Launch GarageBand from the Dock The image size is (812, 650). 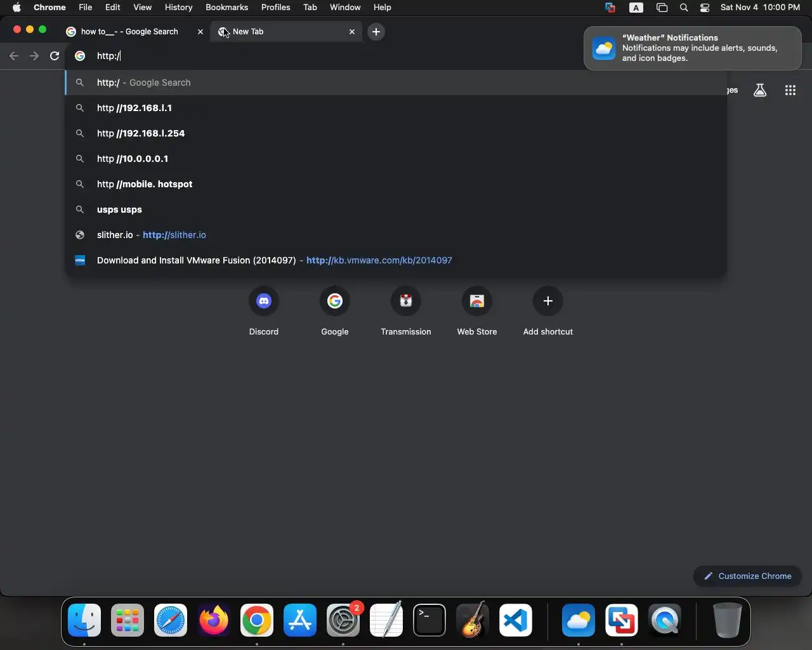tap(473, 620)
